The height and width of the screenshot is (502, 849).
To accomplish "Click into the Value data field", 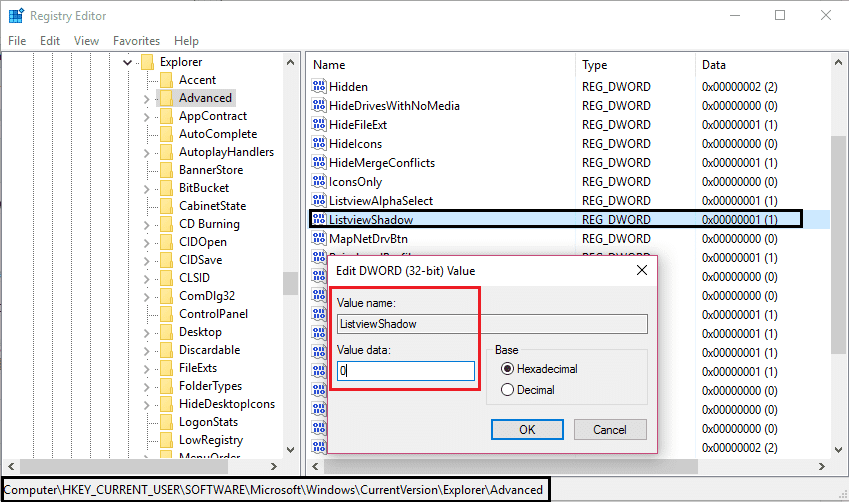I will [x=406, y=371].
